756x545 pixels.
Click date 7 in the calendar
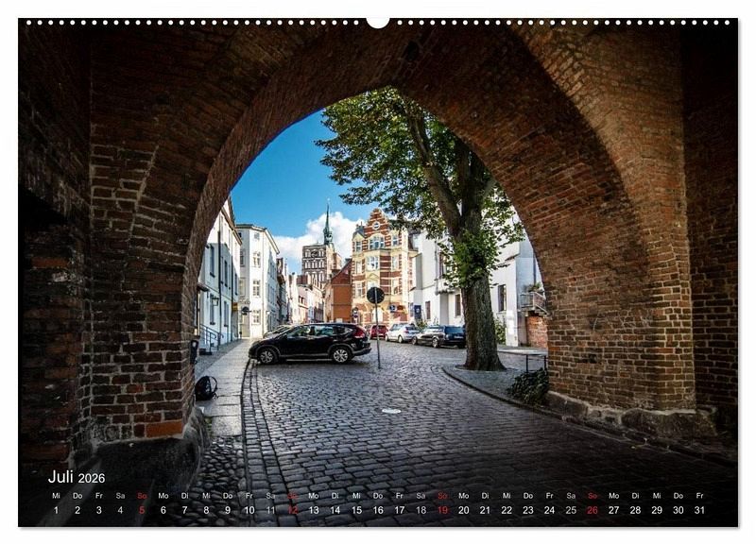click(x=184, y=510)
